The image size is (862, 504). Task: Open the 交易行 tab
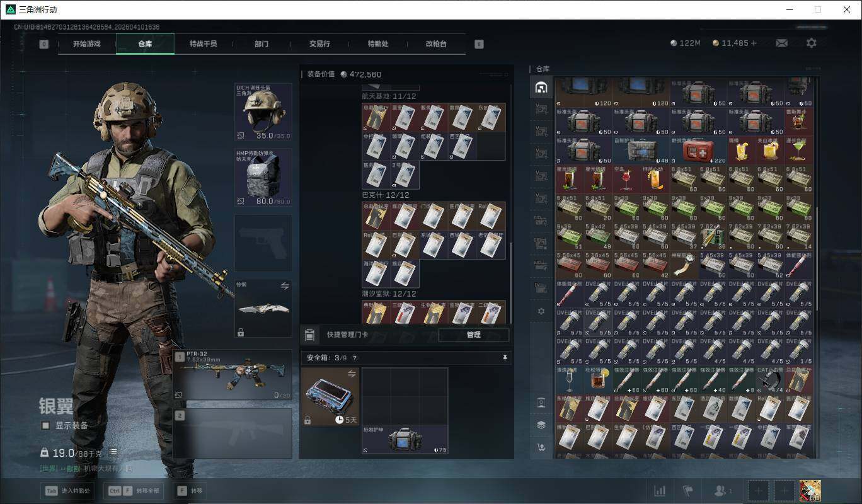pos(319,44)
